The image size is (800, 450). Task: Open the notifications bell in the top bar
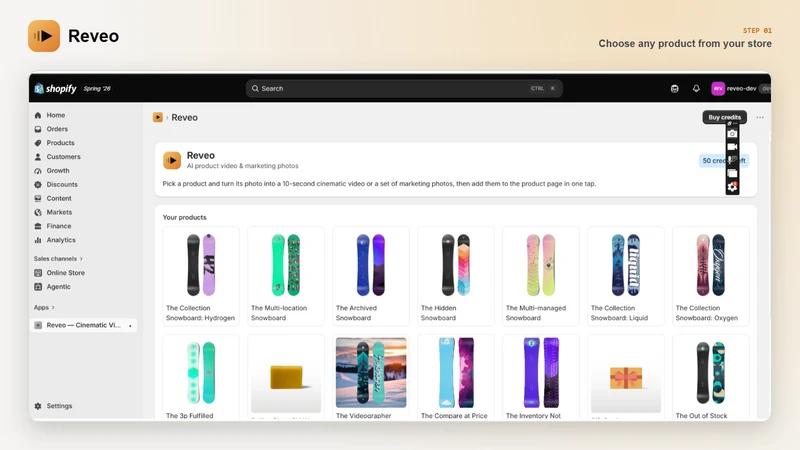[x=696, y=88]
